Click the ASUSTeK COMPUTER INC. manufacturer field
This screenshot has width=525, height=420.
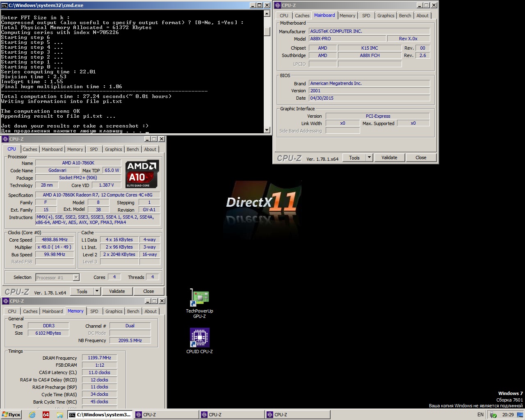tap(369, 31)
